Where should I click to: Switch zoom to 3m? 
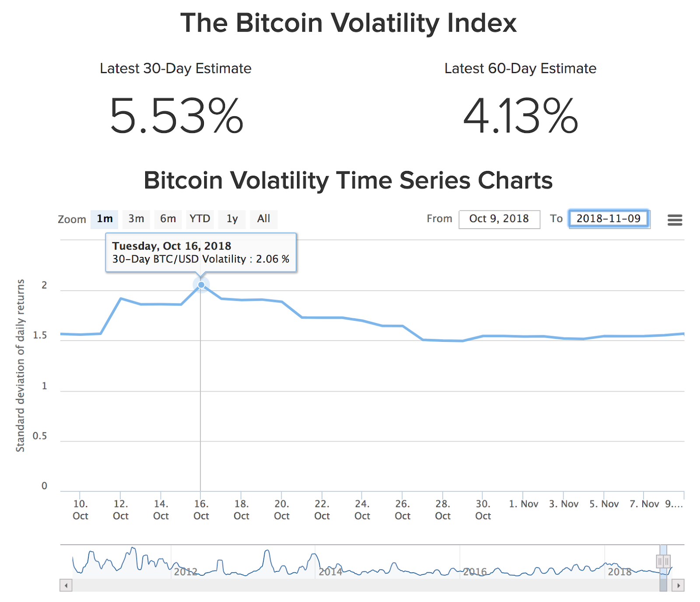(136, 219)
